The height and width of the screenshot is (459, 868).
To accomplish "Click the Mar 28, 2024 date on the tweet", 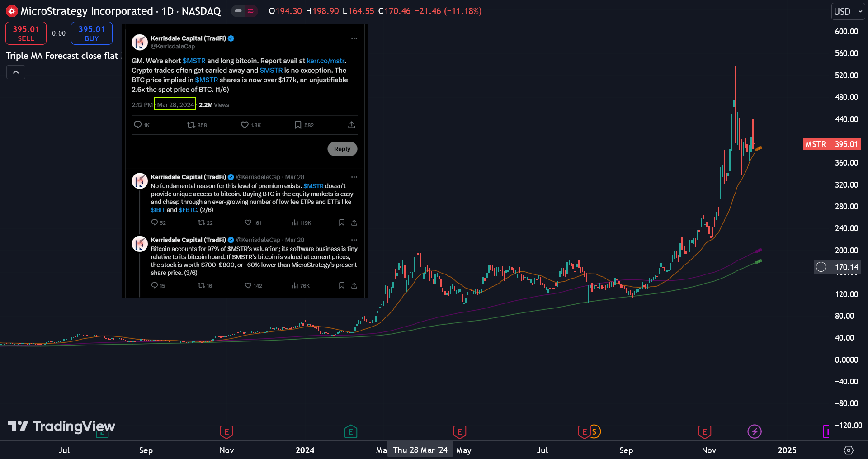I will 175,104.
